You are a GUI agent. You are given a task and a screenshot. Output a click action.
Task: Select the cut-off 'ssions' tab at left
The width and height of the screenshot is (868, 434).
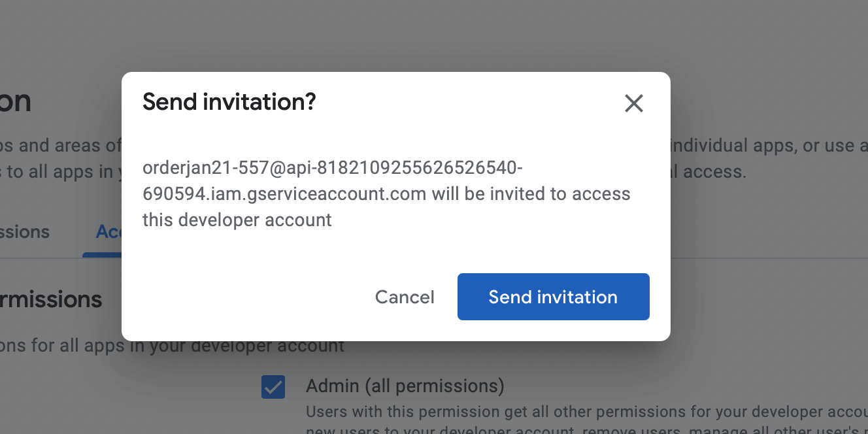click(25, 232)
